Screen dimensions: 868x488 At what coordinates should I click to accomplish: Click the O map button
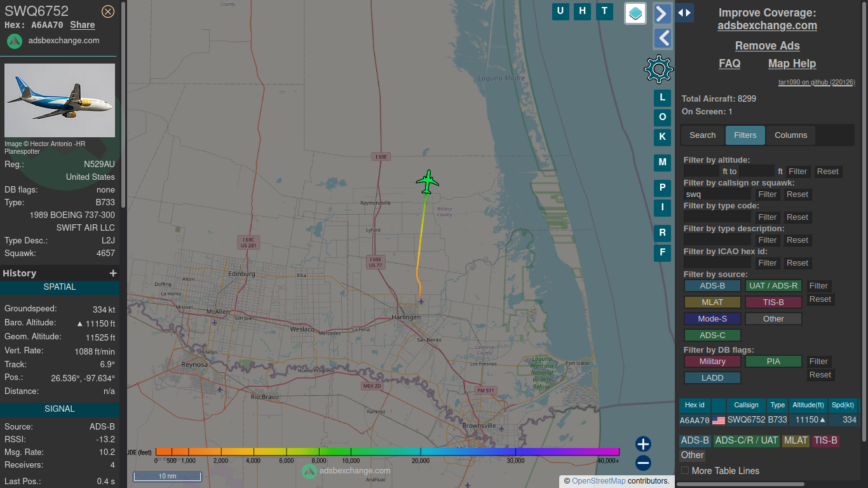tap(662, 118)
